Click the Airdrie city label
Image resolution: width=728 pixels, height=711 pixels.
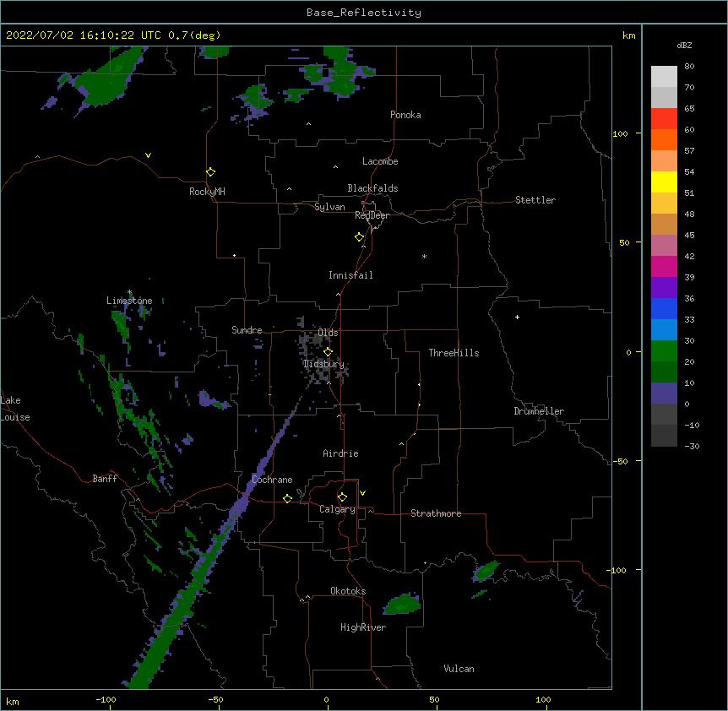point(340,453)
